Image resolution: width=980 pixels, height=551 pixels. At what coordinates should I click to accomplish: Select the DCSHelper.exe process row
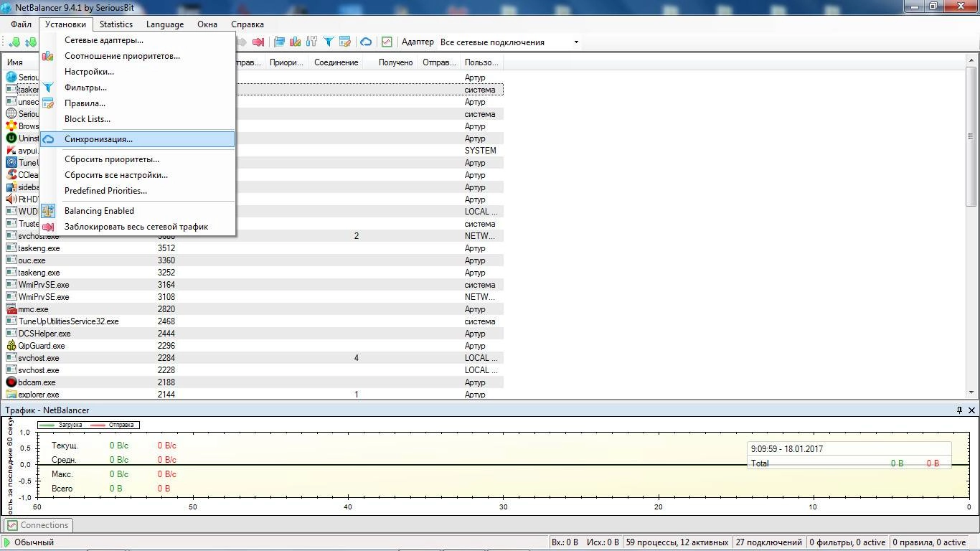pos(254,334)
